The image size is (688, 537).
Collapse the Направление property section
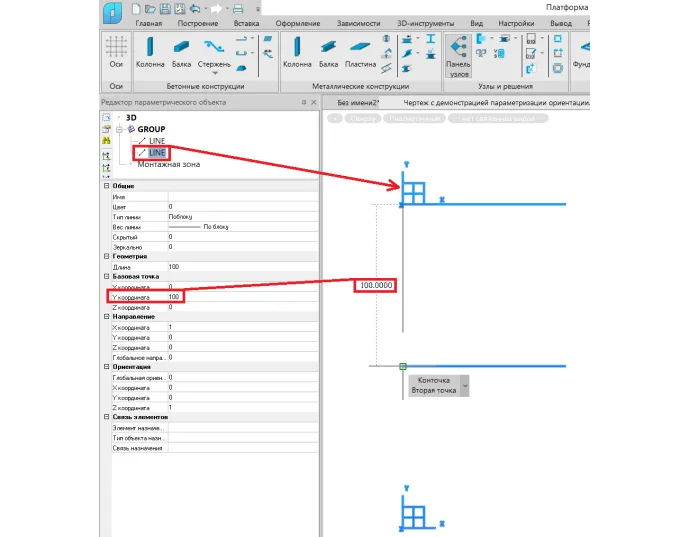coord(106,316)
